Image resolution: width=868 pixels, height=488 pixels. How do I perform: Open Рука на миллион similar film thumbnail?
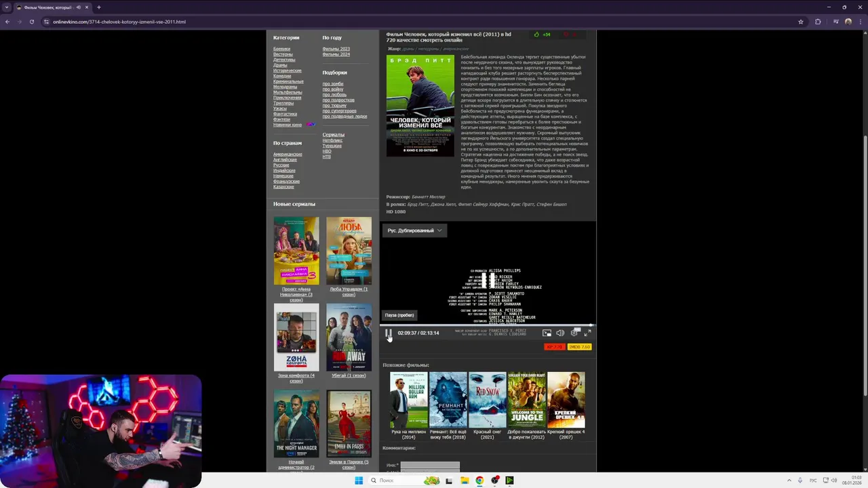pyautogui.click(x=408, y=400)
